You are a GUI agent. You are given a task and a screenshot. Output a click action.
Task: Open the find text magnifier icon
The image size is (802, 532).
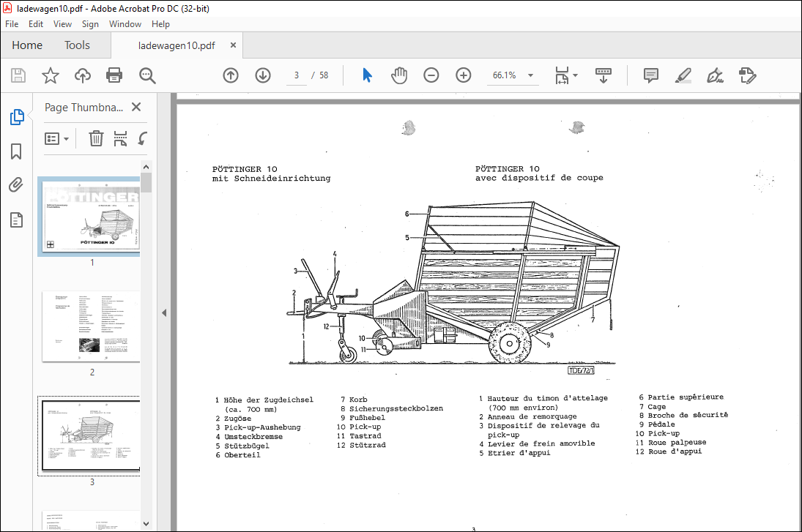point(147,75)
